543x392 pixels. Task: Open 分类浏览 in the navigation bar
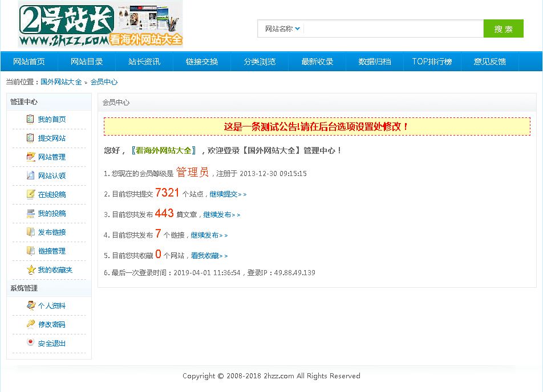point(260,62)
